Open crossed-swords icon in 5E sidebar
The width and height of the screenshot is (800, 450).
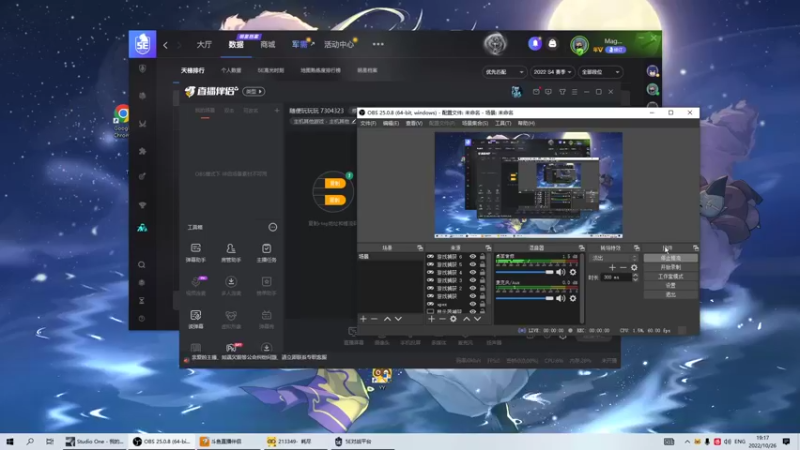click(x=142, y=124)
